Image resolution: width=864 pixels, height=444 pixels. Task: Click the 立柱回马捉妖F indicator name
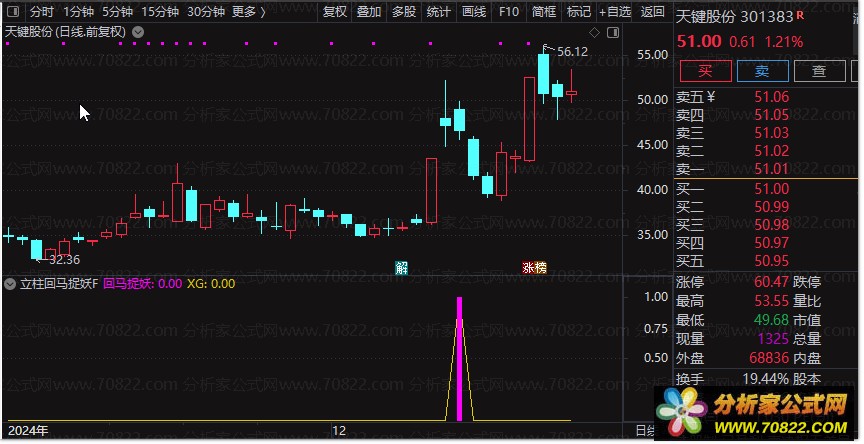59,284
